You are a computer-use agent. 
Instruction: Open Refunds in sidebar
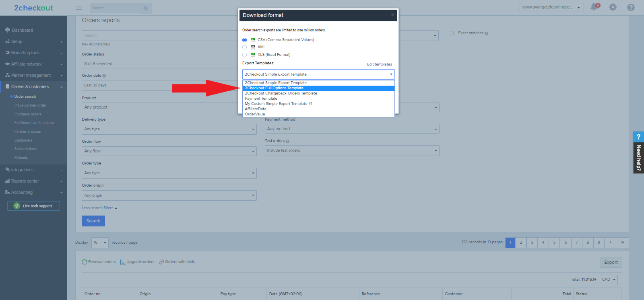tap(21, 158)
